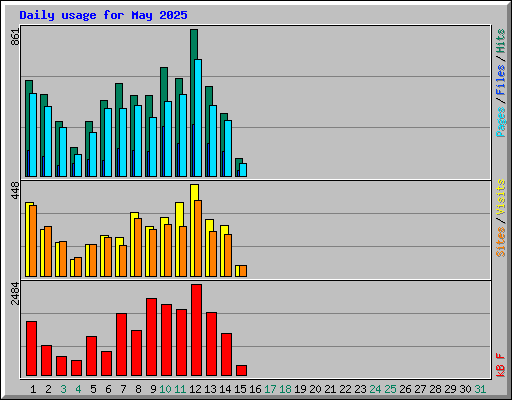This screenshot has width=512, height=400.
Task: Click the day 20 axis label
Action: [315, 389]
